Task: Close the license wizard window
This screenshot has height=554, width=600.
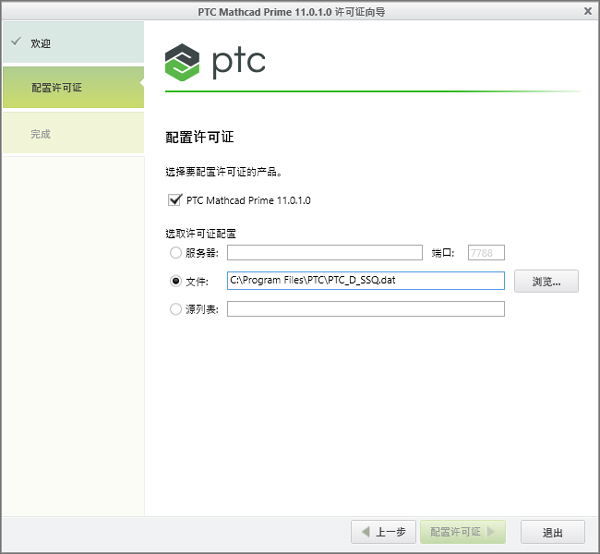Action: [588, 11]
